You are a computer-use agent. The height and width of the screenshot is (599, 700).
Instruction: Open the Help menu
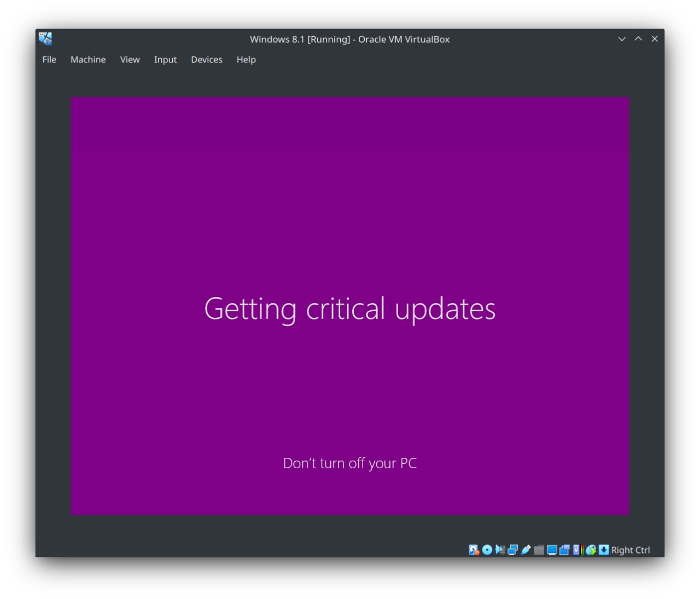click(246, 60)
